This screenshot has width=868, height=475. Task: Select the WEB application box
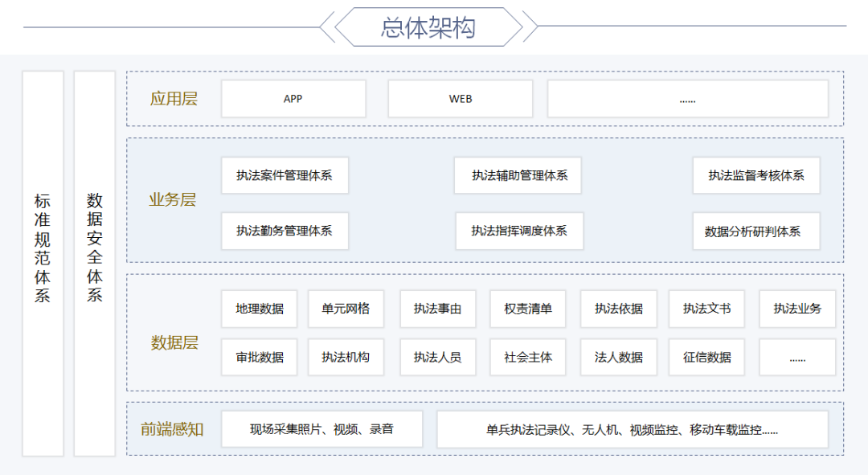coord(460,99)
